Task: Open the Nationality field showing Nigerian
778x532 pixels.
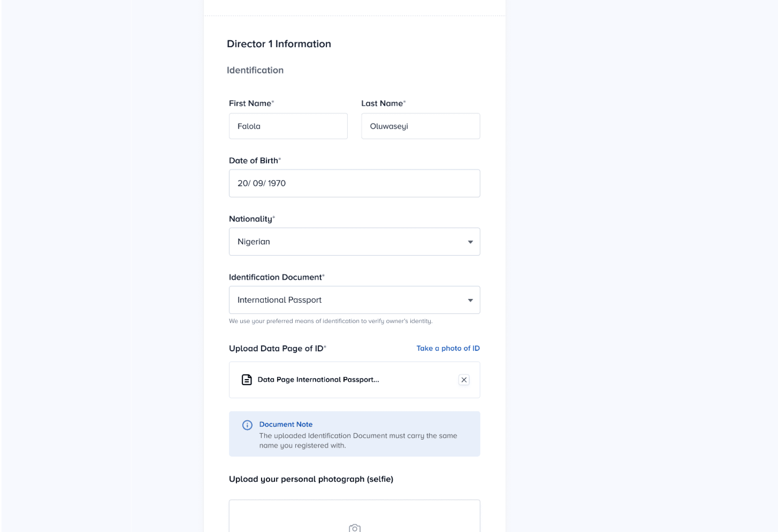Action: point(355,241)
